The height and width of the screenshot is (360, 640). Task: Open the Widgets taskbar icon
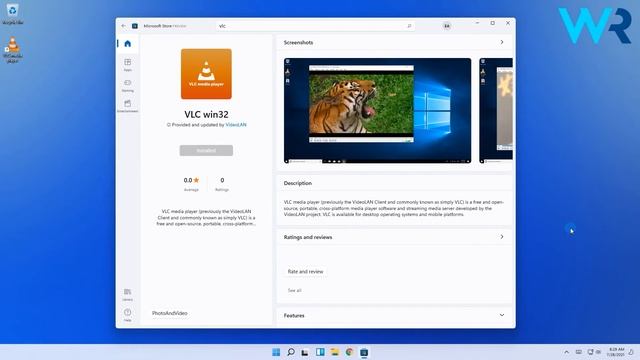[320, 352]
